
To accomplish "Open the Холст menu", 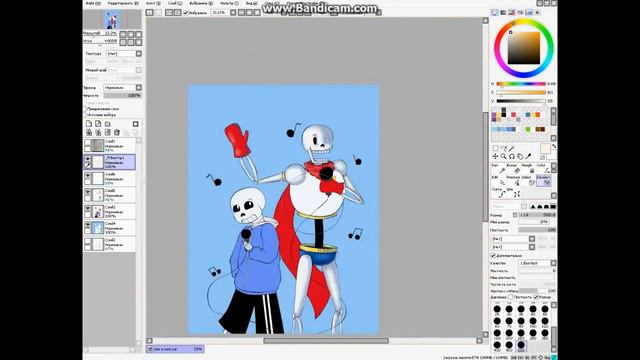I will tap(153, 3).
